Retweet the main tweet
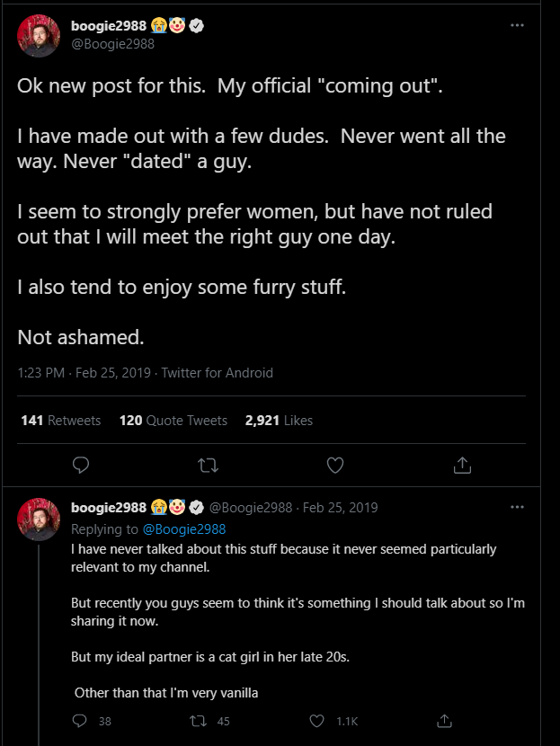Image resolution: width=560 pixels, height=746 pixels. coord(208,465)
